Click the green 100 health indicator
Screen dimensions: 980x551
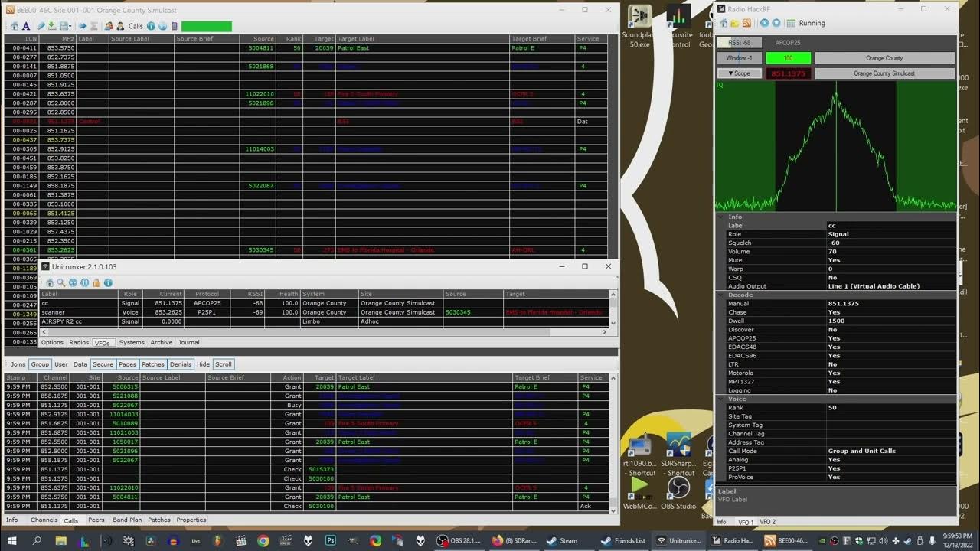(789, 58)
